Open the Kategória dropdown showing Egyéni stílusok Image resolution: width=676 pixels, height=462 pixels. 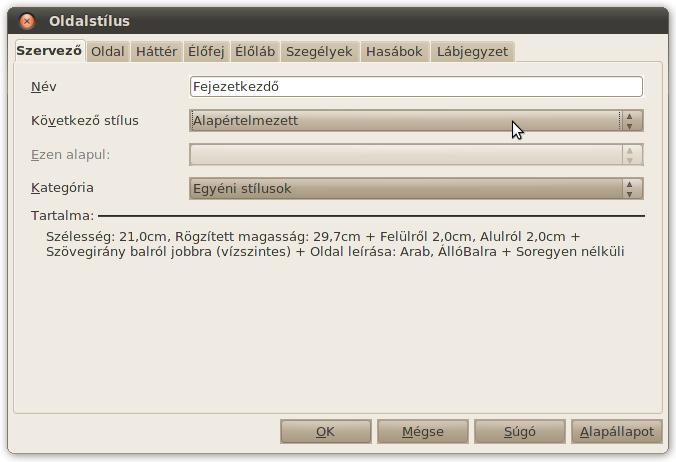[416, 189]
